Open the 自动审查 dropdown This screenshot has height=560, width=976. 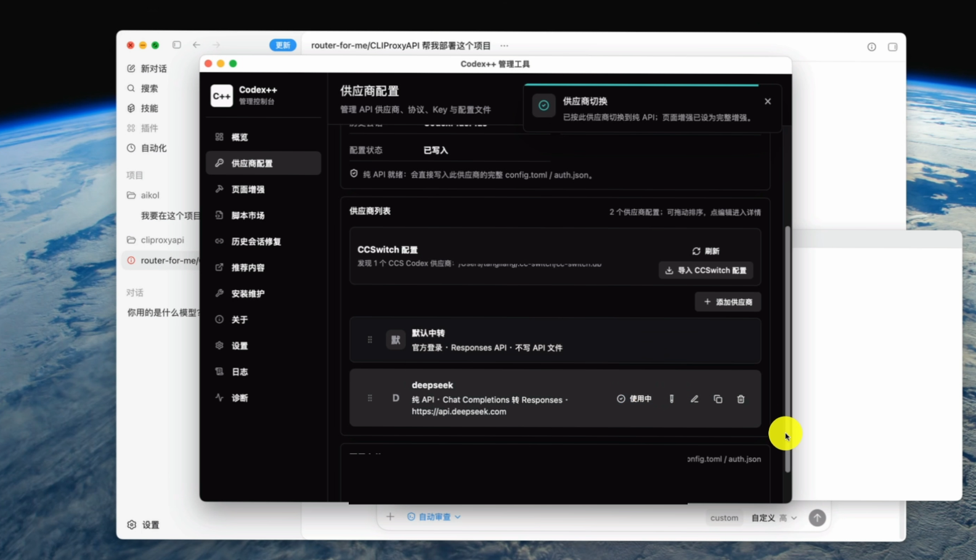tap(434, 517)
